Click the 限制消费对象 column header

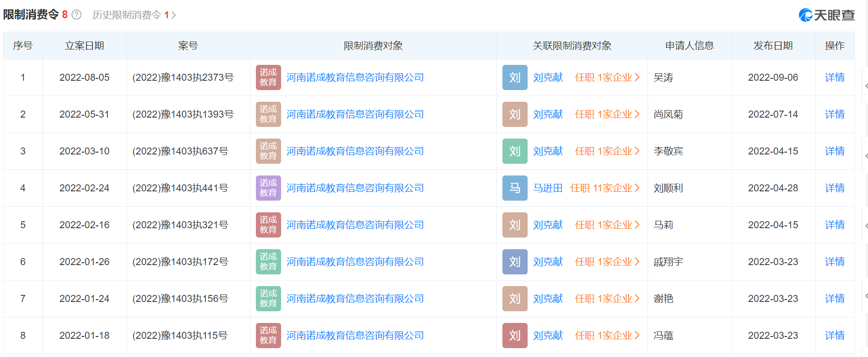pos(373,46)
